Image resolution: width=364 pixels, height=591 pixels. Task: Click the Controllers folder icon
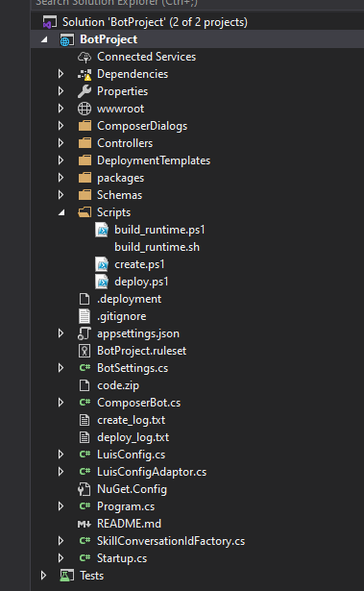pos(85,143)
